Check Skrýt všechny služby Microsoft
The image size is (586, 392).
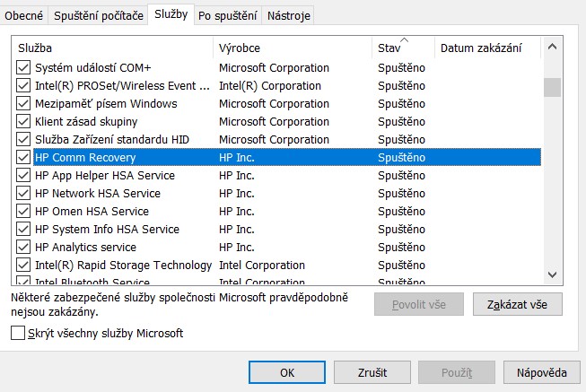click(19, 334)
